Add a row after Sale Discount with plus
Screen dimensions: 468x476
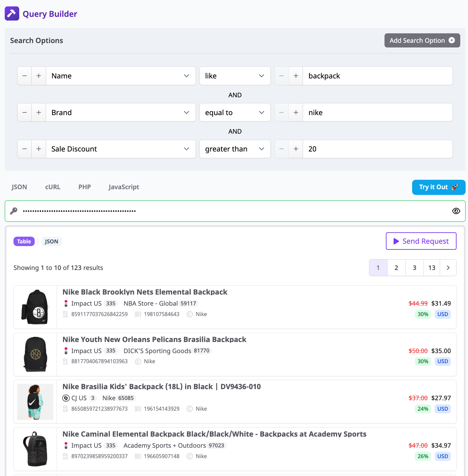click(39, 149)
